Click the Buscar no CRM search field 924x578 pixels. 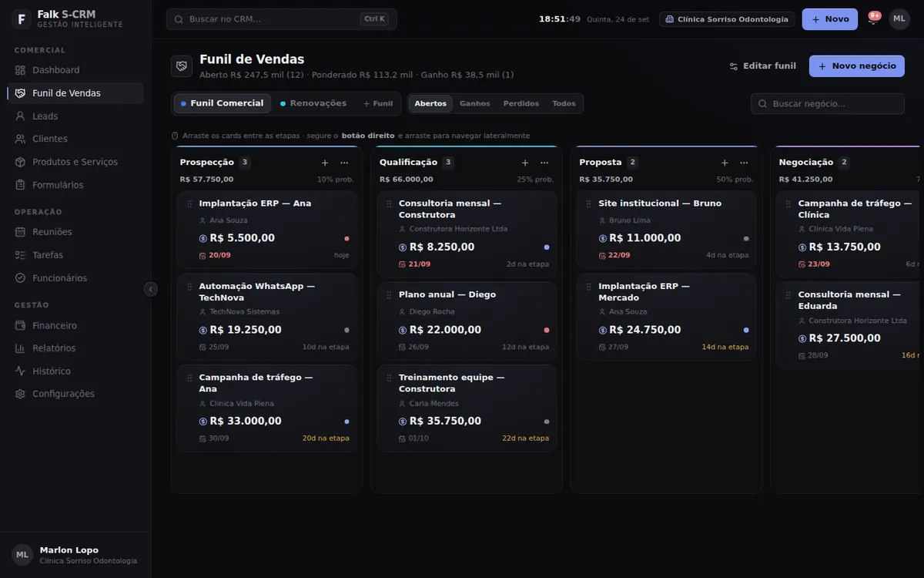coord(282,19)
